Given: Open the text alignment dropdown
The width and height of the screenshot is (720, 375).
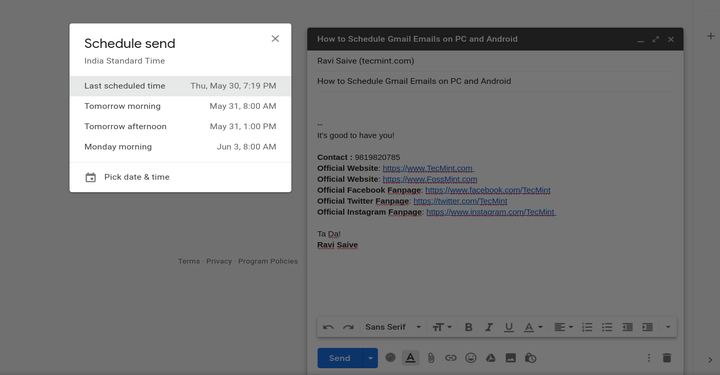Looking at the screenshot, I should tap(563, 327).
